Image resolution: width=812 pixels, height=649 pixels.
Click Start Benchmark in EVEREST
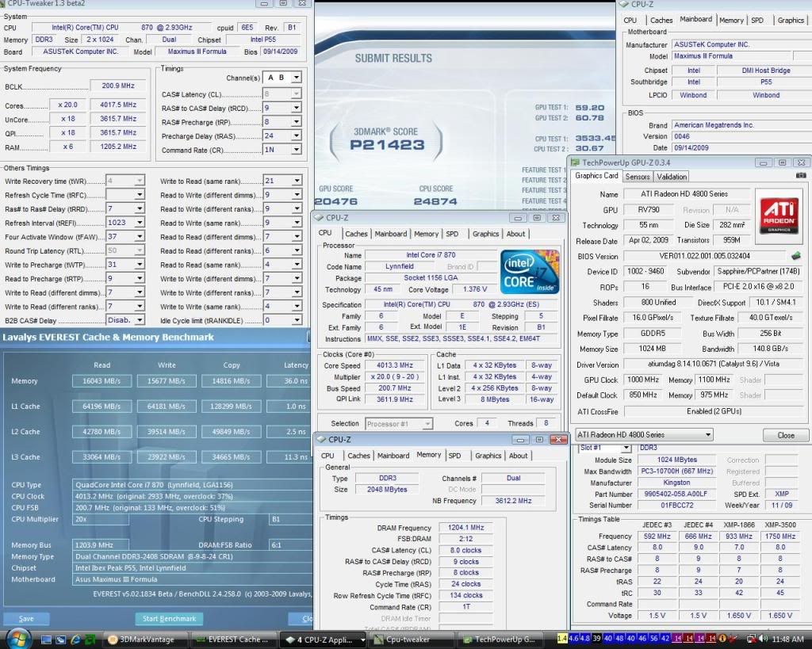click(x=170, y=618)
